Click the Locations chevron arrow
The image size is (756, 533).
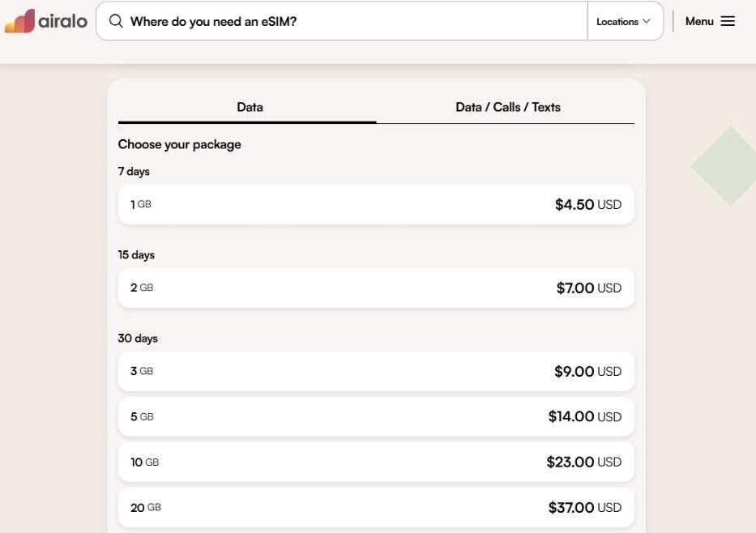(x=647, y=21)
